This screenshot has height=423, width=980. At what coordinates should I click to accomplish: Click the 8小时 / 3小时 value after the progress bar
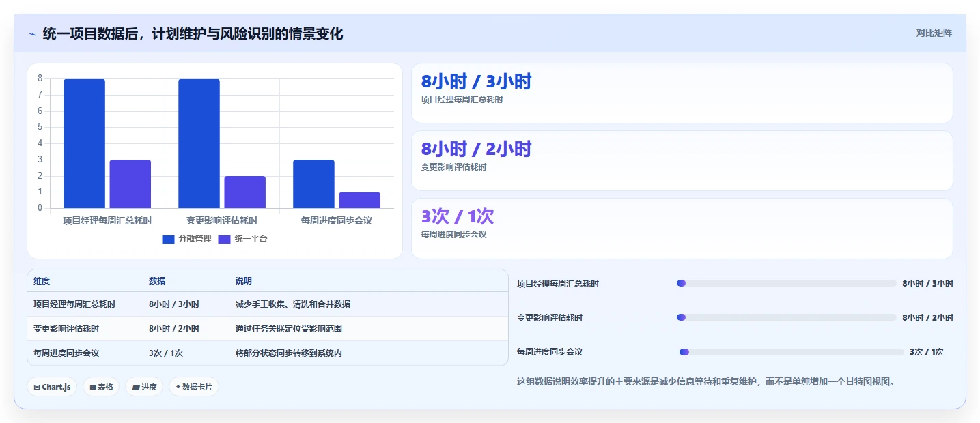(927, 284)
